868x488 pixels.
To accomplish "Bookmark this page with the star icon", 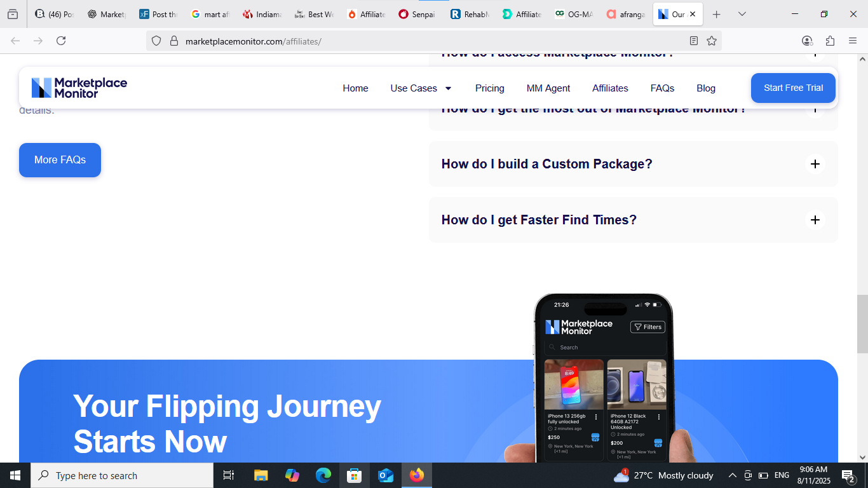I will (x=712, y=41).
